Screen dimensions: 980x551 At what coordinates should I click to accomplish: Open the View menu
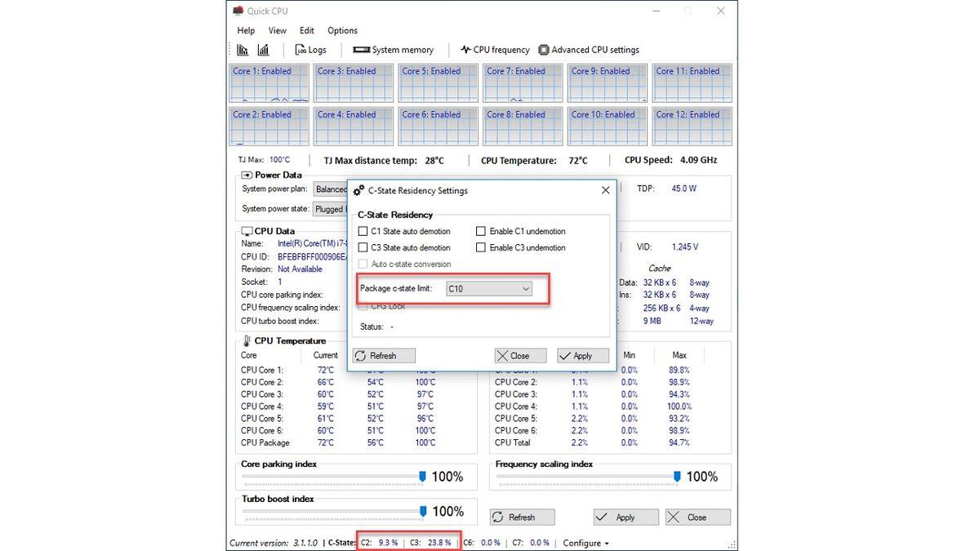(277, 30)
